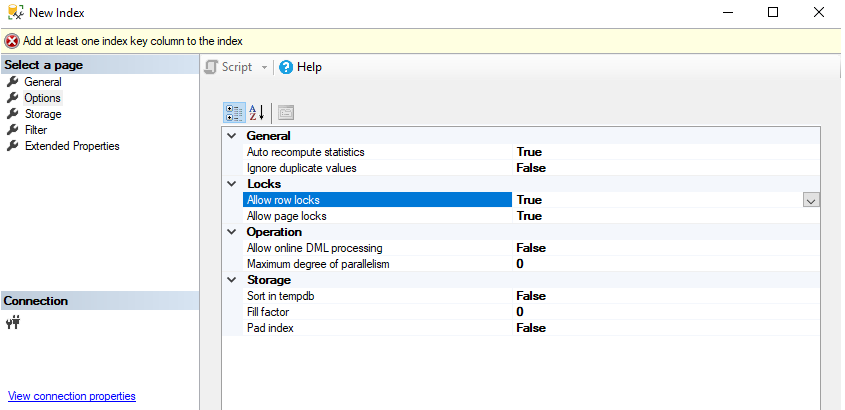Open the Allow row locks value dropdown
The height and width of the screenshot is (410, 845).
click(811, 200)
